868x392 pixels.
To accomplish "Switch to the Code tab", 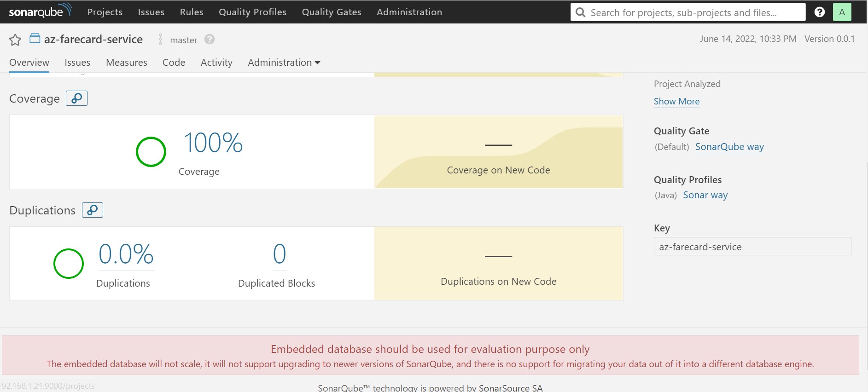I will coord(174,63).
